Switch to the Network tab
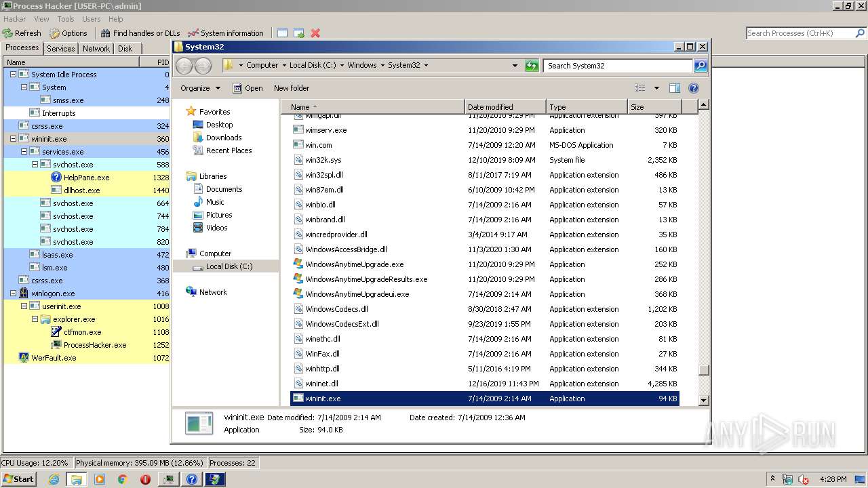Image resolution: width=868 pixels, height=488 pixels. pyautogui.click(x=96, y=49)
